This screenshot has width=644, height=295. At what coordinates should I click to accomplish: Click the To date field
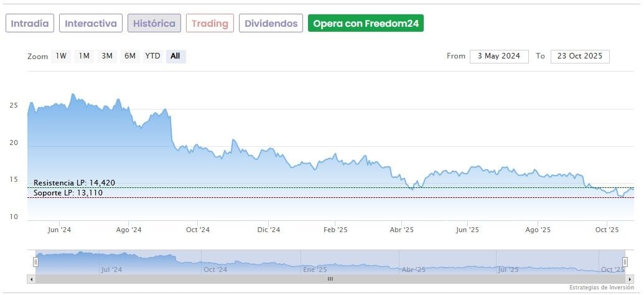pos(580,56)
